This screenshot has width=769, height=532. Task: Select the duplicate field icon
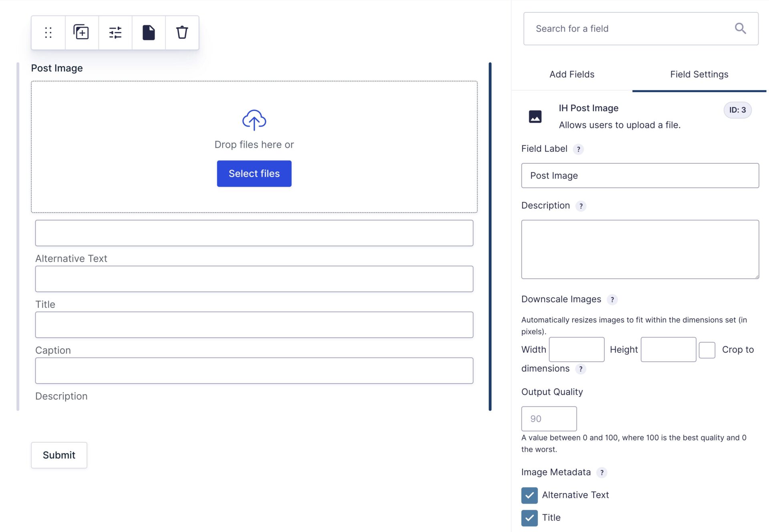coord(81,32)
